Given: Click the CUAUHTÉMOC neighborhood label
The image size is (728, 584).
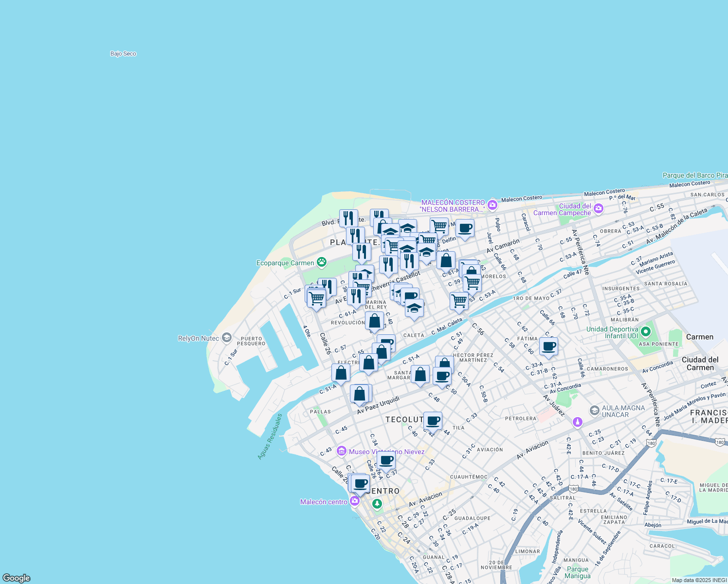Looking at the screenshot, I should coord(469,477).
